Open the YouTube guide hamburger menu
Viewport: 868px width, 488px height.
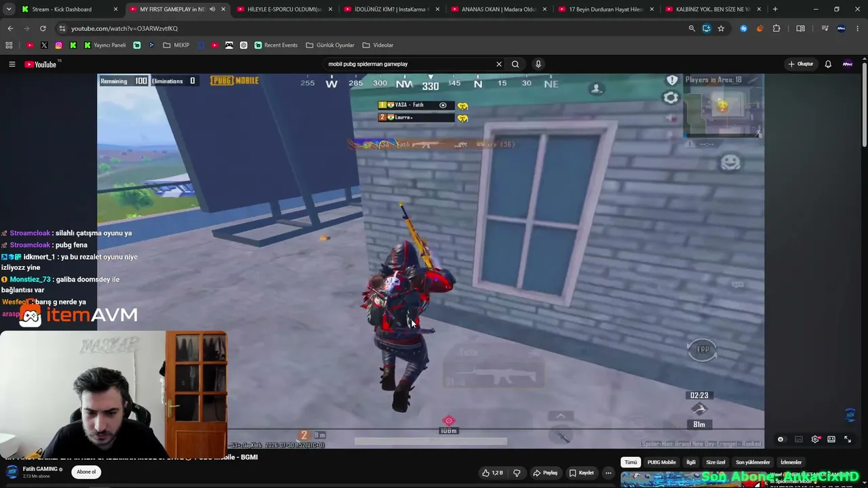pyautogui.click(x=12, y=64)
